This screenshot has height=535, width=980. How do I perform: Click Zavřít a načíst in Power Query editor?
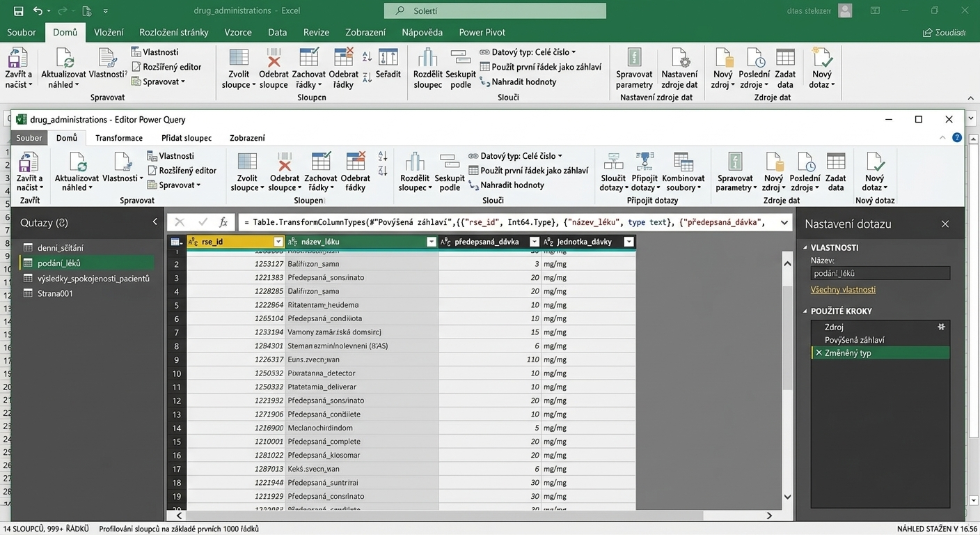tap(29, 172)
